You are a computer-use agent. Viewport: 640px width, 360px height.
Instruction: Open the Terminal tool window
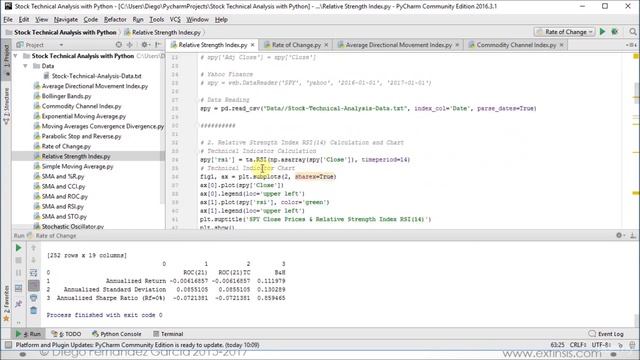[x=168, y=334]
